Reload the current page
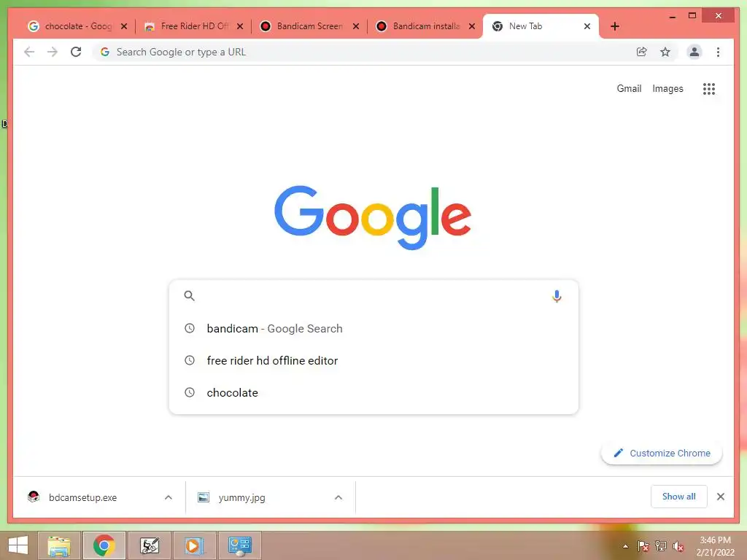This screenshot has height=560, width=747. (x=76, y=52)
